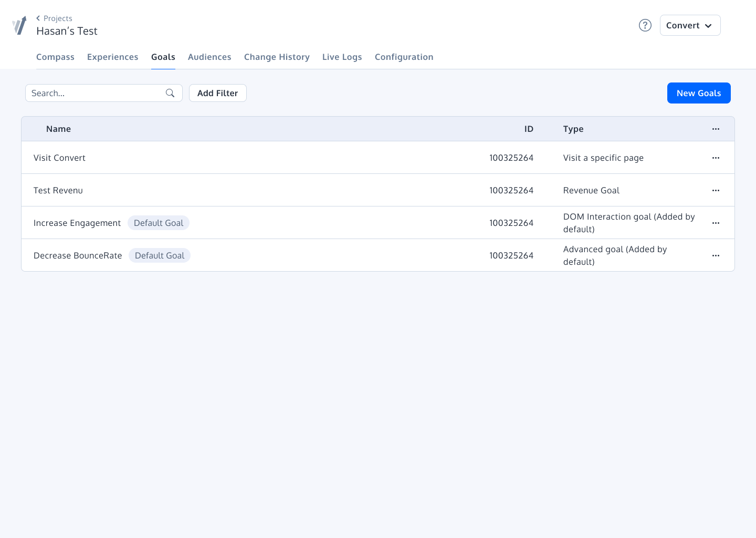Open actions menu for Increase Engagement goal
The image size is (756, 538).
[716, 223]
